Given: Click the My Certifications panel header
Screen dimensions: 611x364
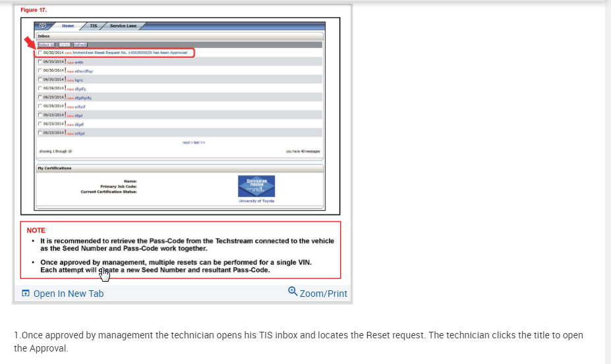Looking at the screenshot, I should pyautogui.click(x=180, y=169).
